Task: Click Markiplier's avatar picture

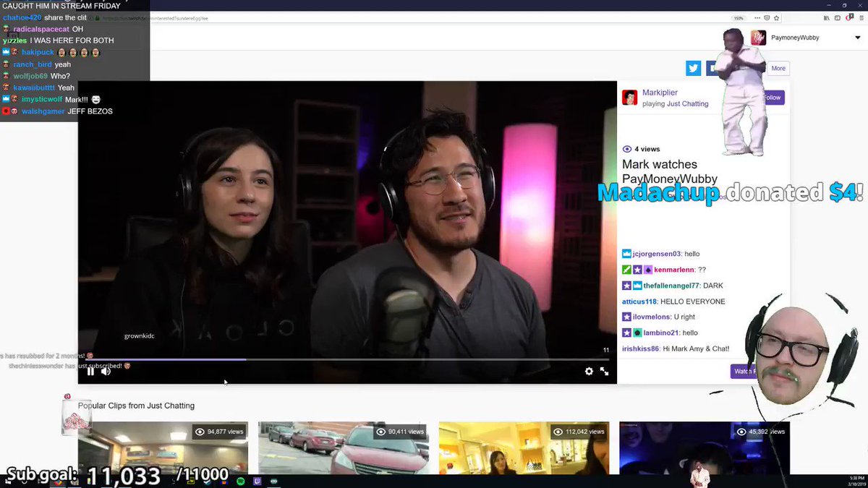Action: (629, 98)
